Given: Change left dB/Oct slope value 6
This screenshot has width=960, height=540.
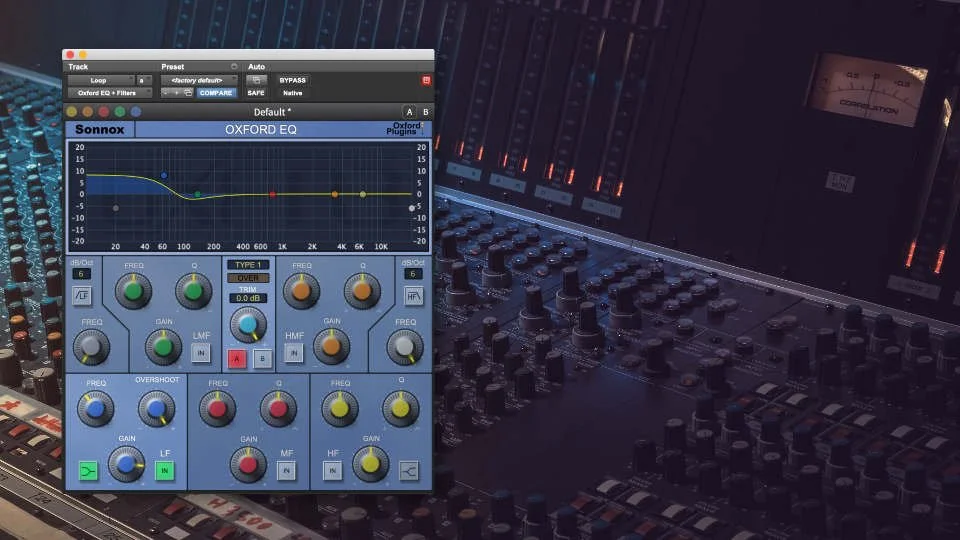Looking at the screenshot, I should [81, 274].
